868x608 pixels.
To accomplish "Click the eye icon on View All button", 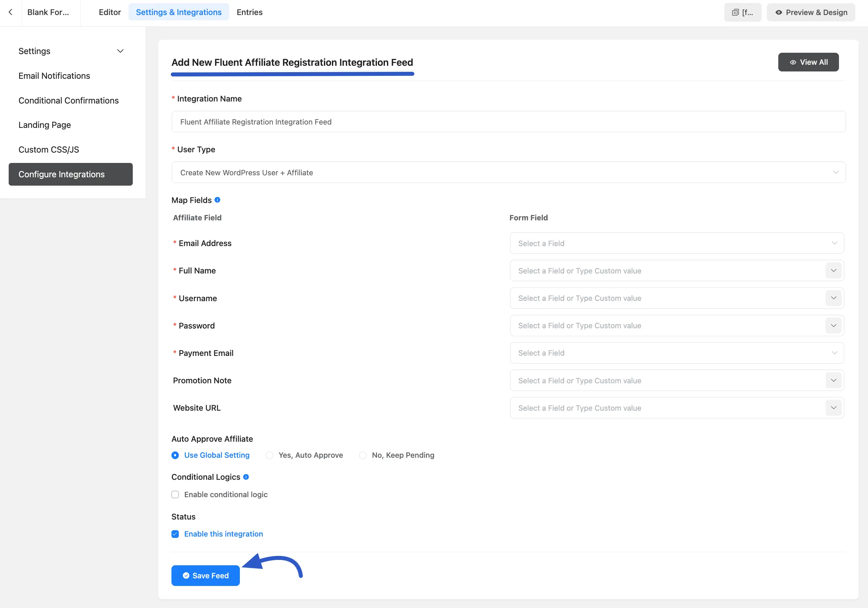I will 794,62.
